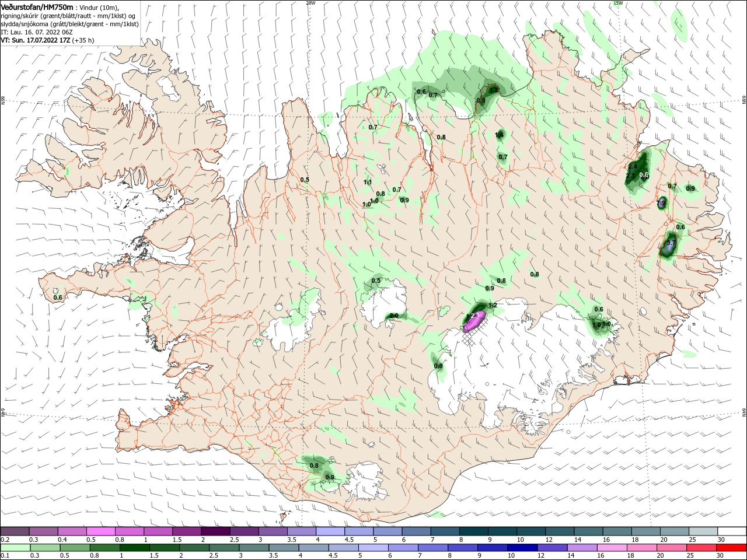Click the dark teal 8 swatch in upper legend
Viewport: 747px width, 560px height.
(474, 531)
